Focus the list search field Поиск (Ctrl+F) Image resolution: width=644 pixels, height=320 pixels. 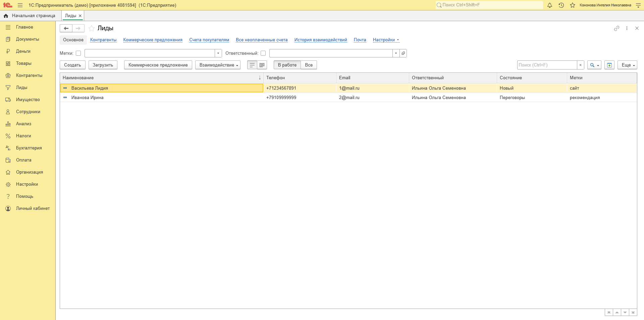547,65
